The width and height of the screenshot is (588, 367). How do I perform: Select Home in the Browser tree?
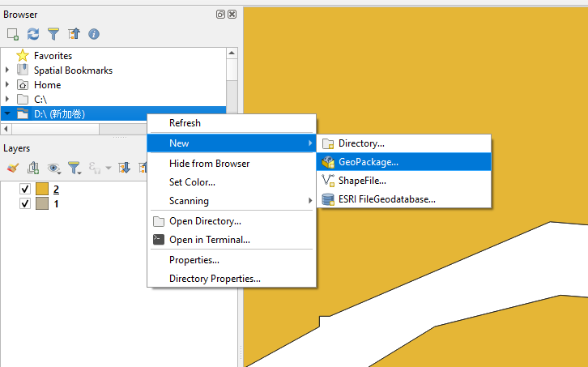click(47, 85)
